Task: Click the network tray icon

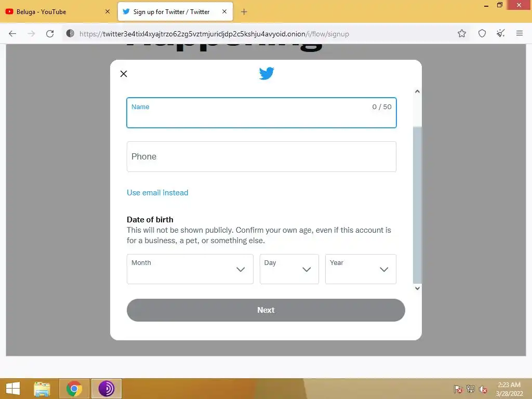Action: pyautogui.click(x=471, y=389)
